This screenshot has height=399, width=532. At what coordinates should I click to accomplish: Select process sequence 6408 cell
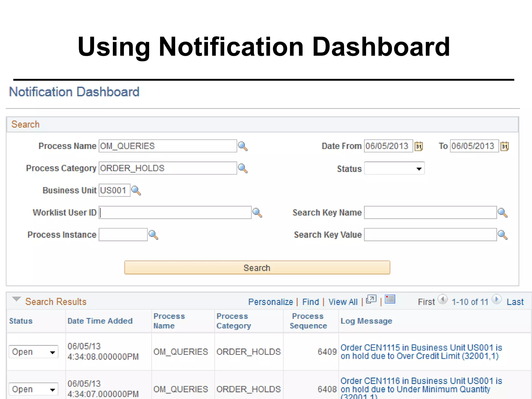click(311, 385)
